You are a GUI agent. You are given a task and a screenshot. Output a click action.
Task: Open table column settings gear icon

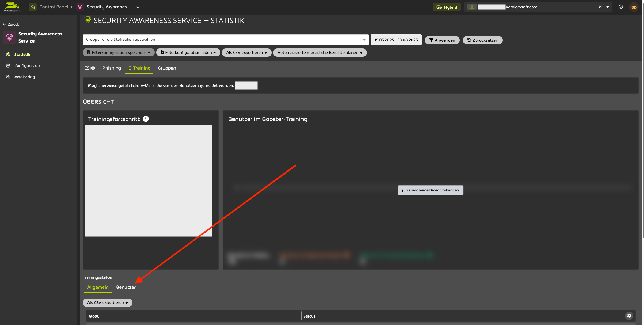click(629, 316)
